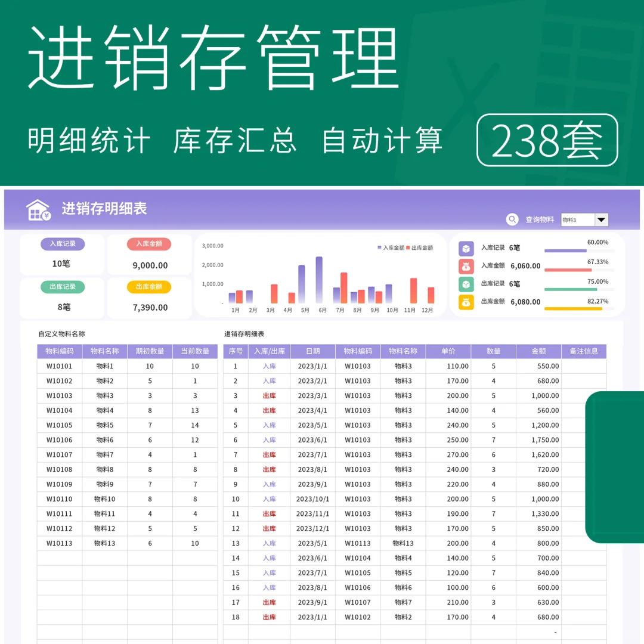This screenshot has width=644, height=644.
Task: Click the 10笔 入库记录 count
Action: coord(61,264)
